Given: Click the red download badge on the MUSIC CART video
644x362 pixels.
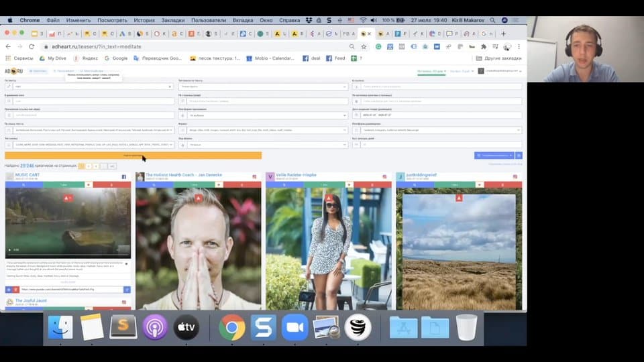Looking at the screenshot, I should [68, 198].
